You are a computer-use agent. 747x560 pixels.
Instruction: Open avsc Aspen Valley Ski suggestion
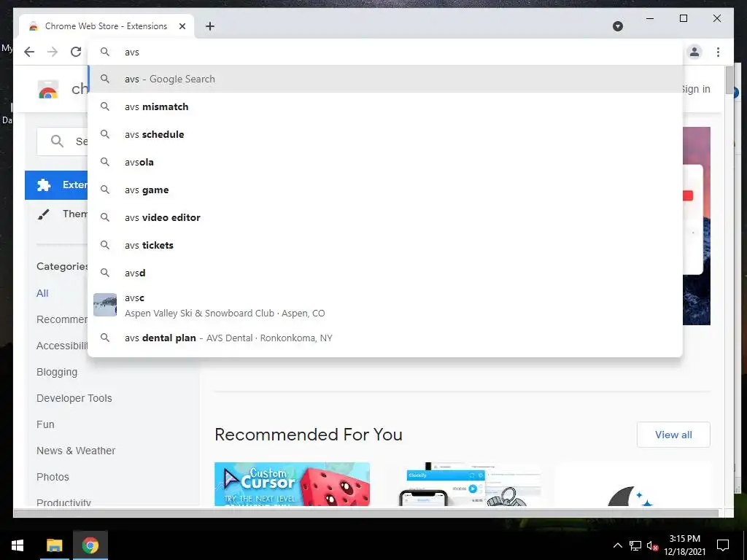pos(385,306)
